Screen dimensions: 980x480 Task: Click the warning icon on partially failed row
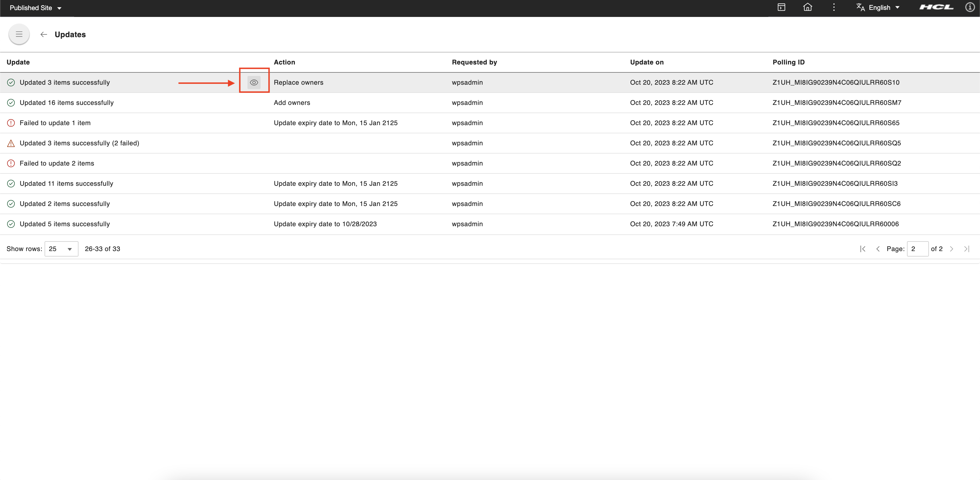[x=11, y=143]
